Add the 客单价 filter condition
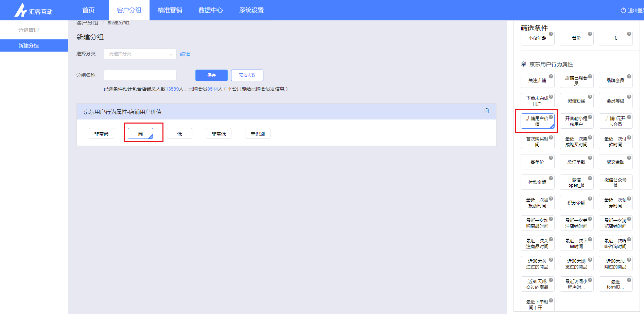Screen dimensions: 644x314 coord(537,162)
